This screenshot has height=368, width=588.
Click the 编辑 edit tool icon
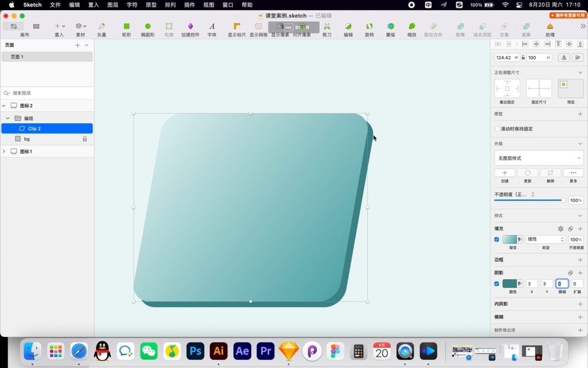[348, 26]
